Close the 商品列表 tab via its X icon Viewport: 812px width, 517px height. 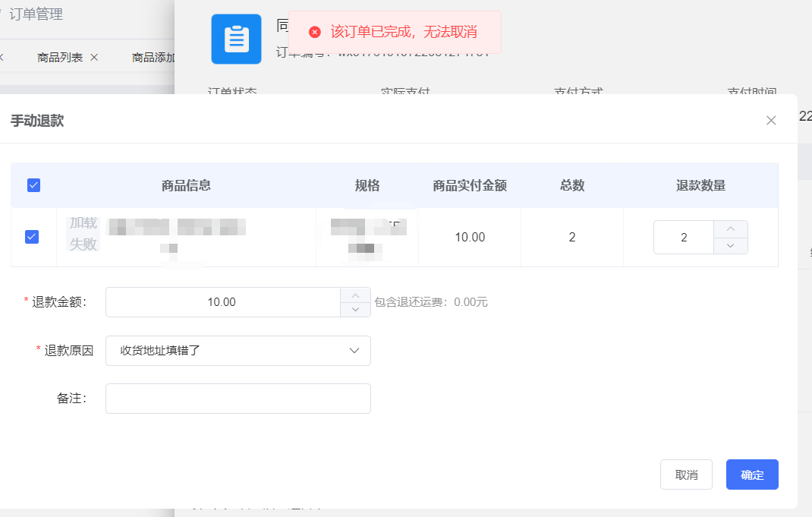pyautogui.click(x=94, y=57)
